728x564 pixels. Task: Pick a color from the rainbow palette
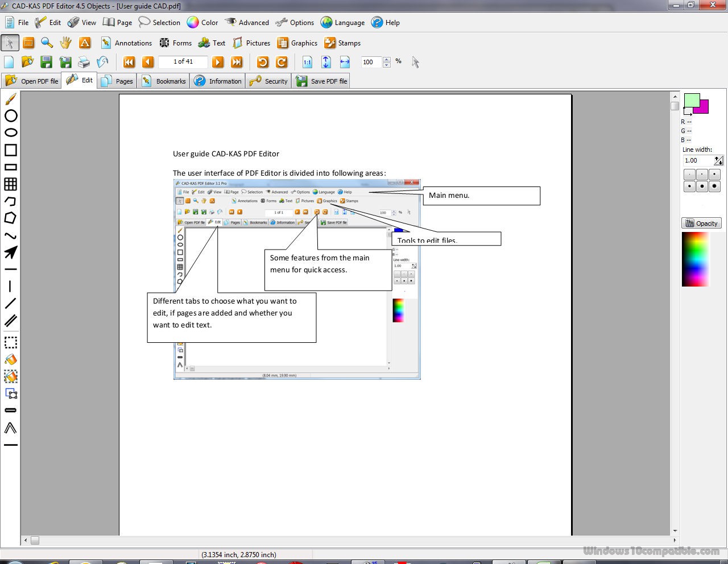coord(696,260)
